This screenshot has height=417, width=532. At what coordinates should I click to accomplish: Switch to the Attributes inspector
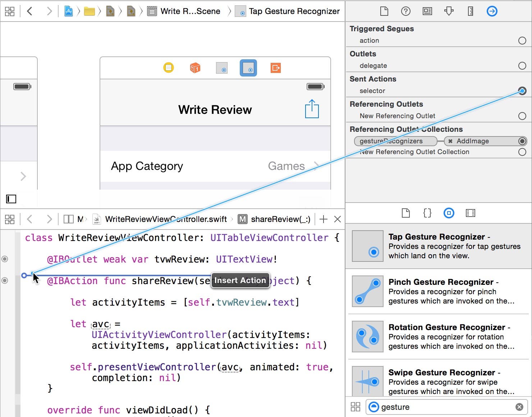(x=449, y=11)
